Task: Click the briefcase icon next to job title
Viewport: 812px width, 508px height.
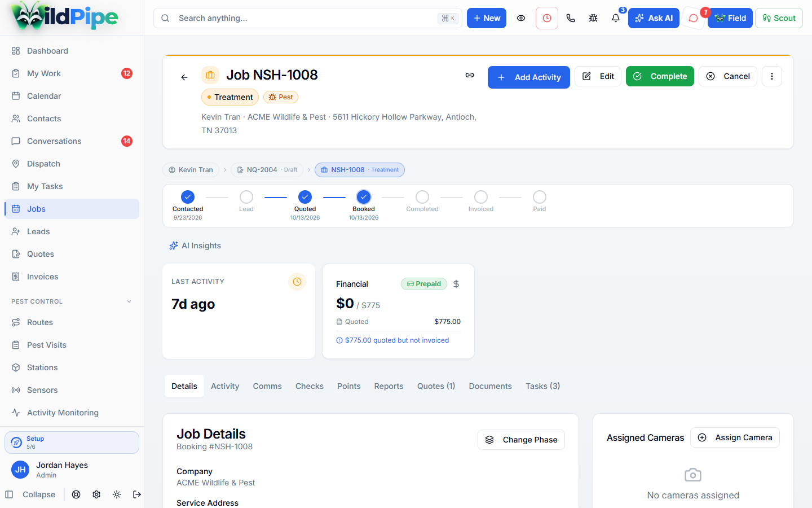Action: point(210,75)
